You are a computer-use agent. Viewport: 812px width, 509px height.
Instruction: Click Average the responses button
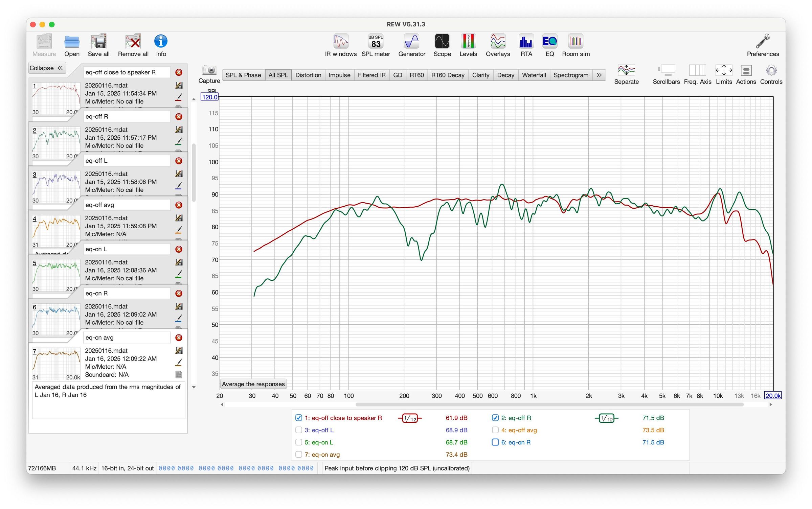pyautogui.click(x=253, y=384)
